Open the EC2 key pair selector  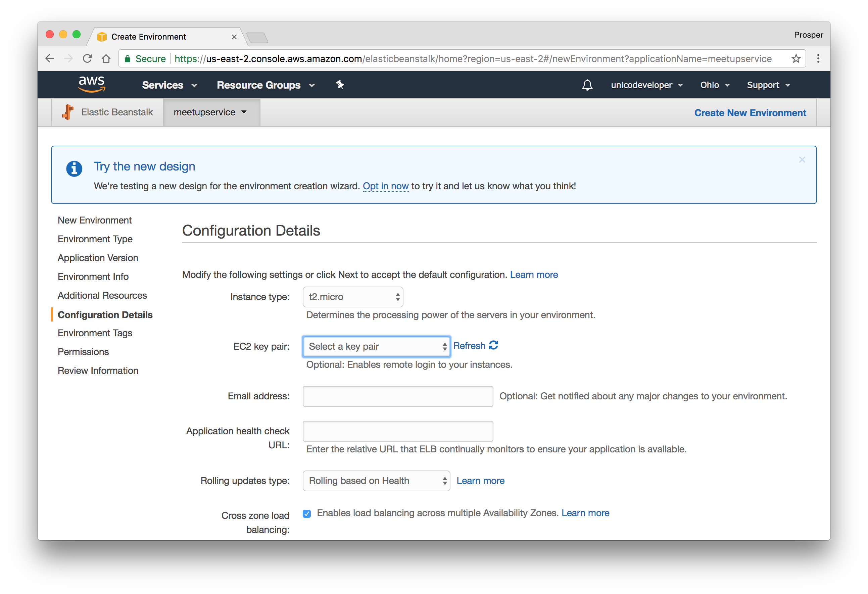[x=376, y=346]
